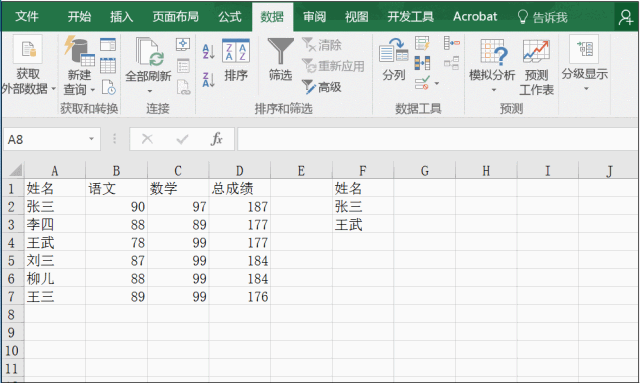Click the Show Queries icon in 获取和转换
640x383 pixels.
coord(108,45)
